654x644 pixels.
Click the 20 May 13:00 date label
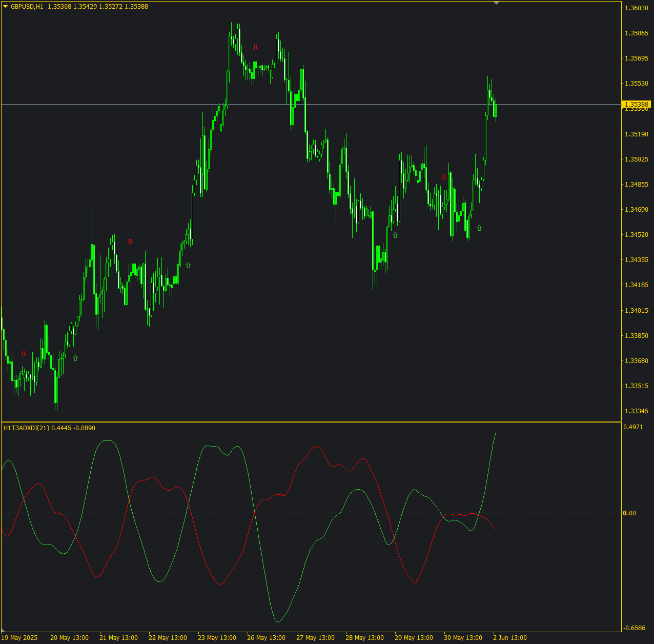click(69, 638)
